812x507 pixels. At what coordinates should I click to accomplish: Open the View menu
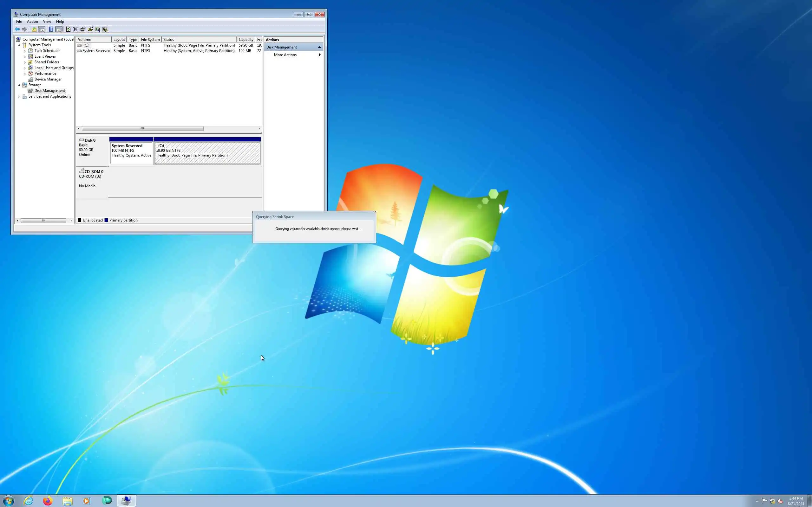[47, 22]
